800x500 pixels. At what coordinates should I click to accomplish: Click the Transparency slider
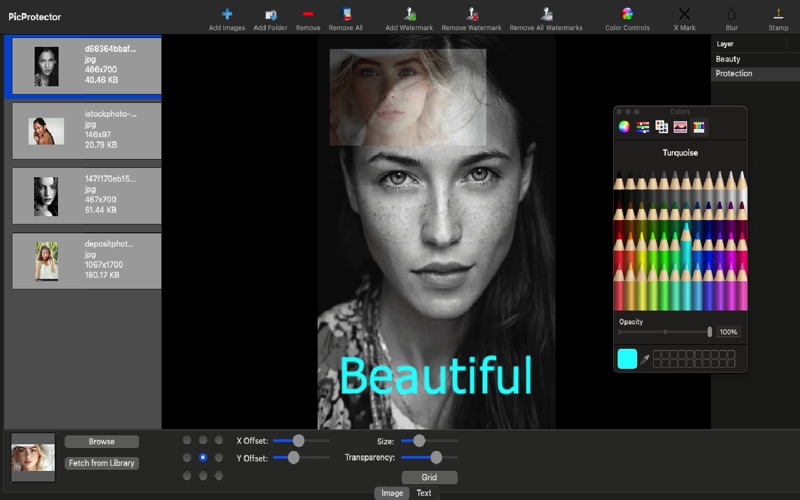429,458
